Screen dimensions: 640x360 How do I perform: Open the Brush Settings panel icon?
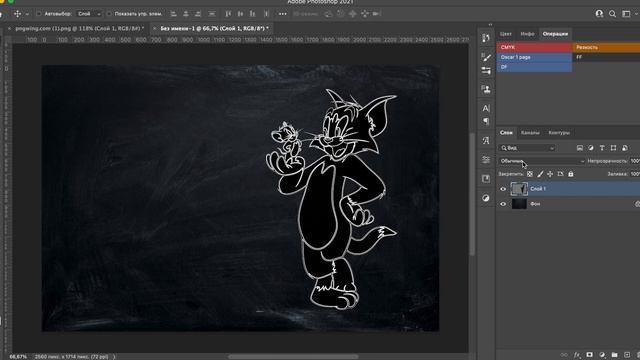coord(486,71)
